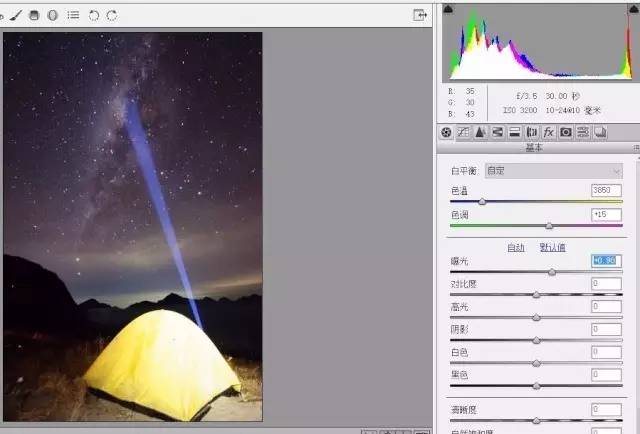The width and height of the screenshot is (640, 434).
Task: Click the 对比度 contrast value field
Action: 607,283
